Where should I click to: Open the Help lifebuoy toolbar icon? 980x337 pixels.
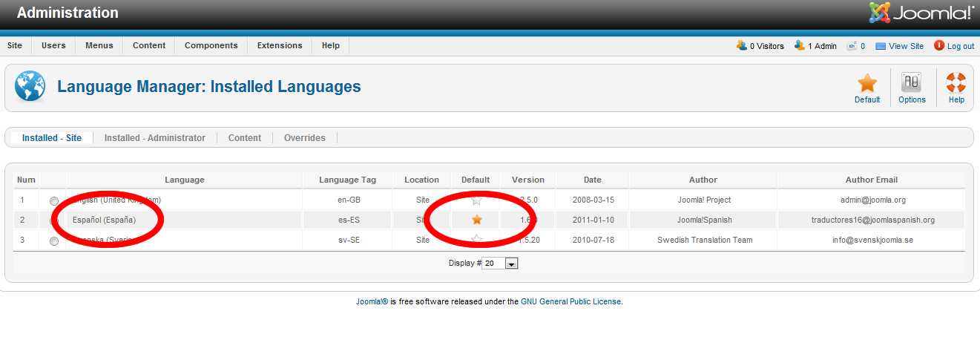tap(956, 82)
